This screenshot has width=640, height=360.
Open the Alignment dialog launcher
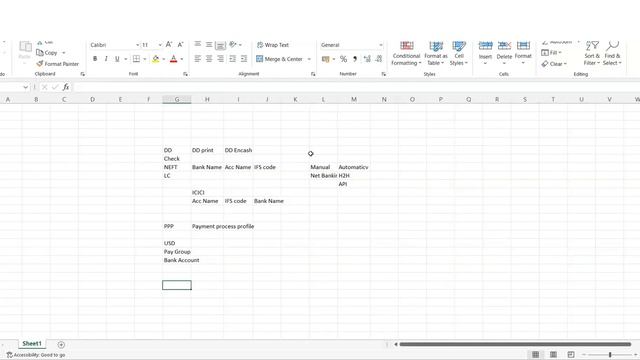[x=313, y=74]
